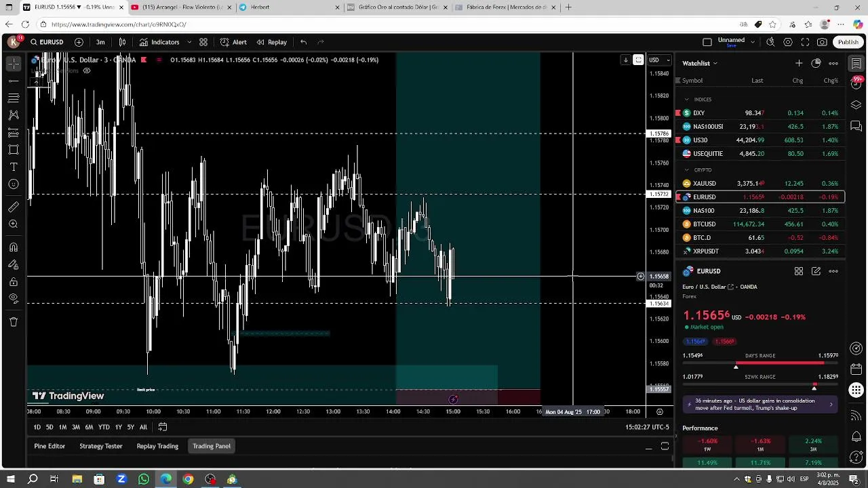
Task: Open the object tree layers icon
Action: pyautogui.click(x=856, y=105)
